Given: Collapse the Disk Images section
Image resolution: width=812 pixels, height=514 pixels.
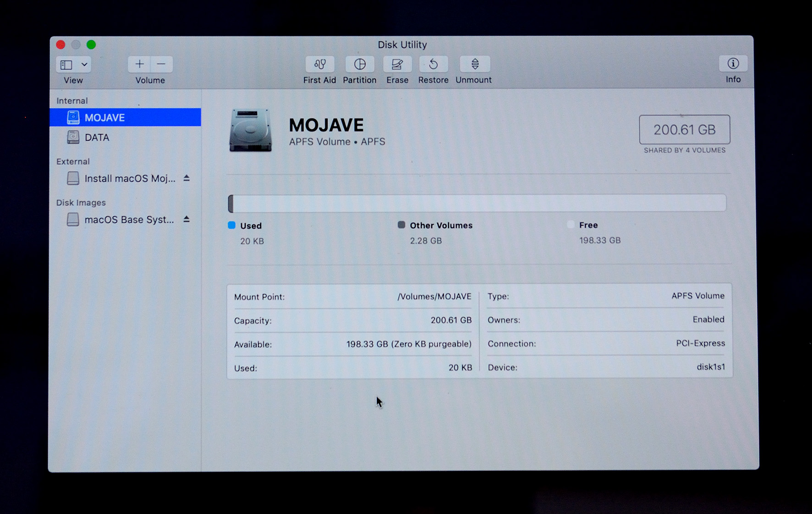Looking at the screenshot, I should click(81, 202).
